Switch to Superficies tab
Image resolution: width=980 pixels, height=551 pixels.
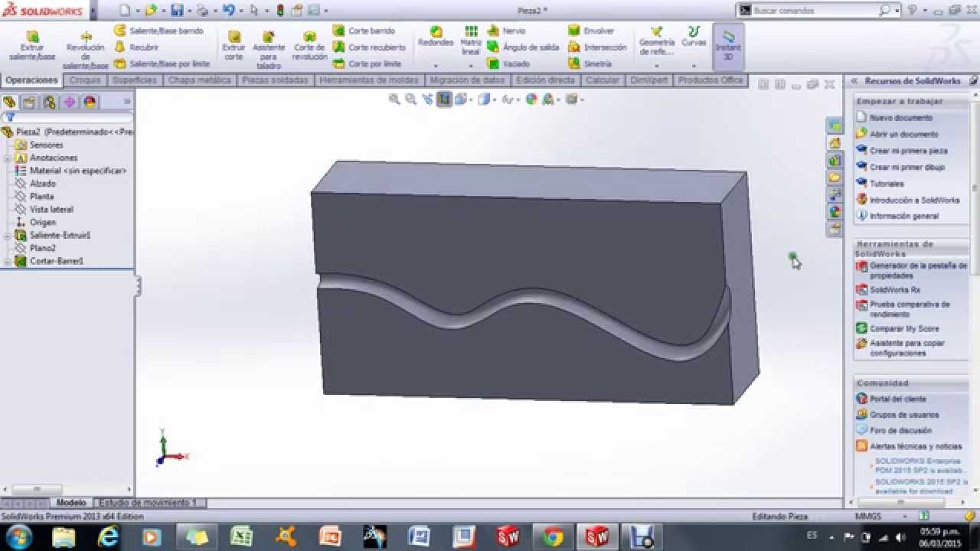pos(134,80)
